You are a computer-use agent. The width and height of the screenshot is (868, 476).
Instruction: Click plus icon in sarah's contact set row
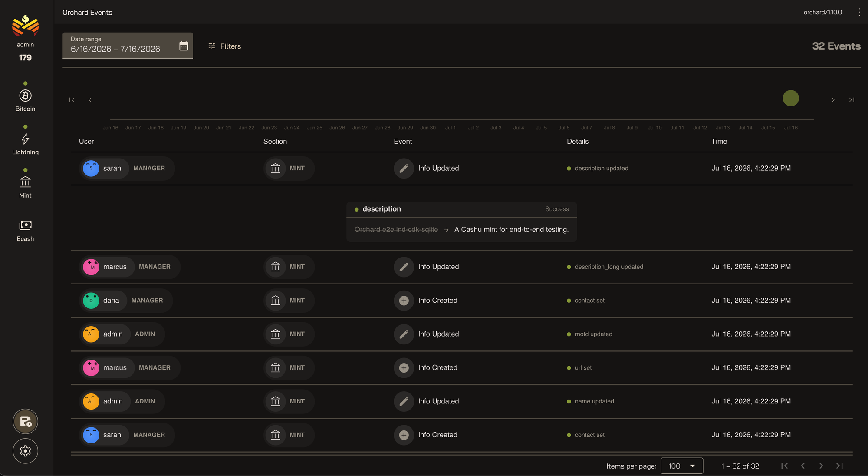[x=404, y=435]
